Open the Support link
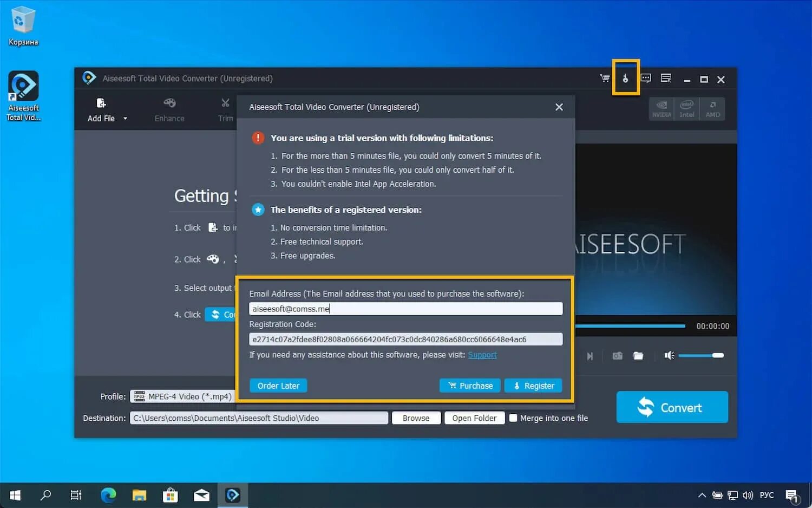Screen dimensions: 812x508 pyautogui.click(x=482, y=355)
